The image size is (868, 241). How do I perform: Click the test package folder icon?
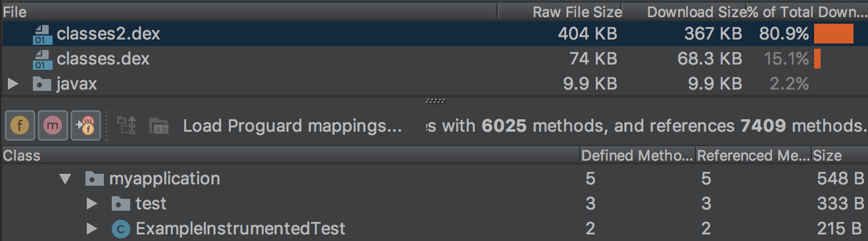[120, 203]
